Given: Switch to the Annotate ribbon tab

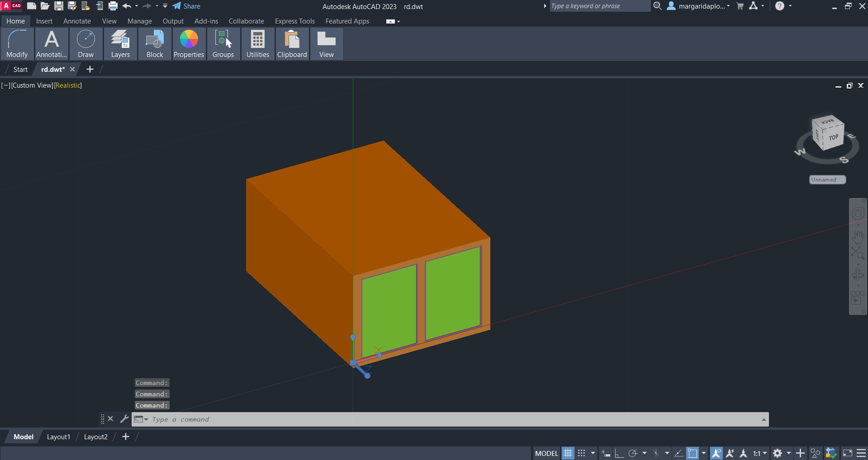Looking at the screenshot, I should (77, 21).
